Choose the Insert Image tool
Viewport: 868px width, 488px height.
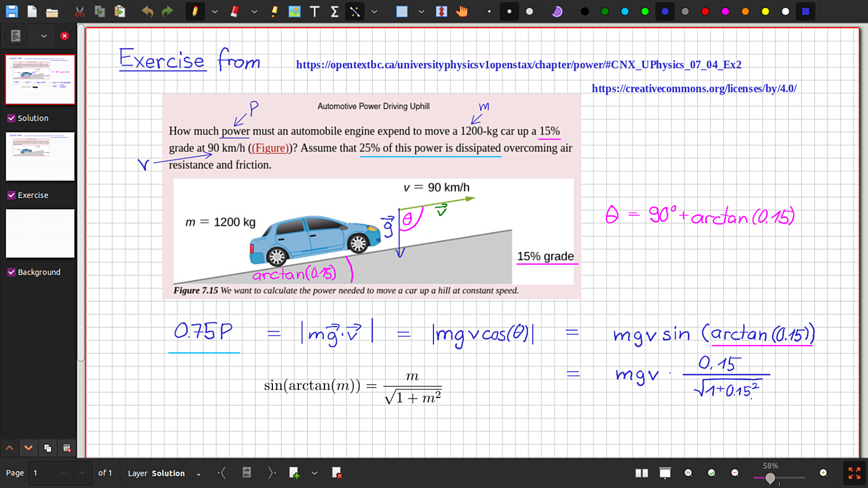(x=294, y=12)
